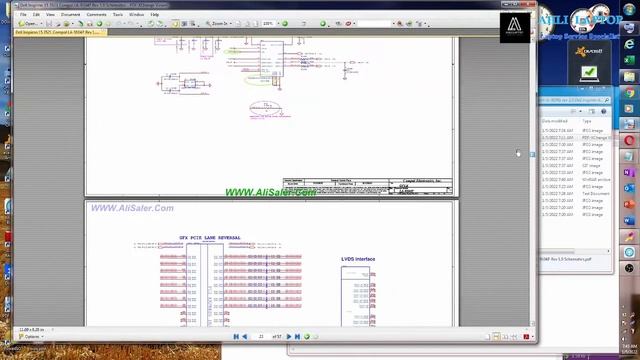Click the zoom percentage field

(x=268, y=24)
